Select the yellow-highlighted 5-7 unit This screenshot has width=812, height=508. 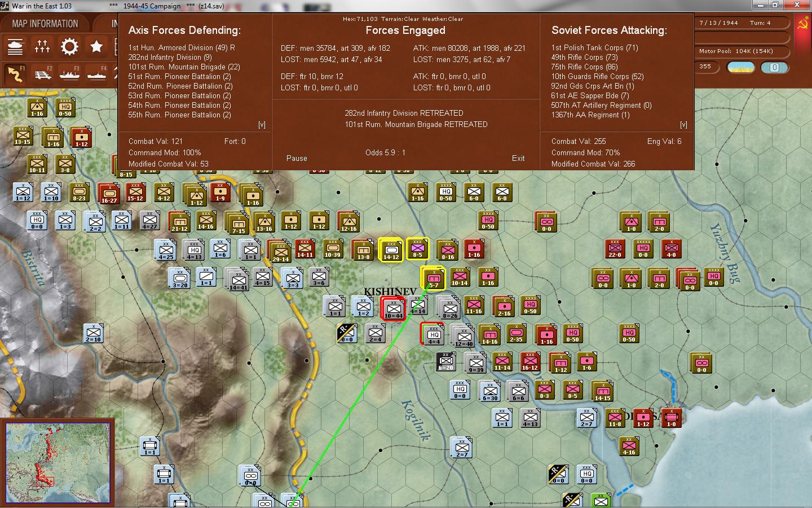(434, 278)
